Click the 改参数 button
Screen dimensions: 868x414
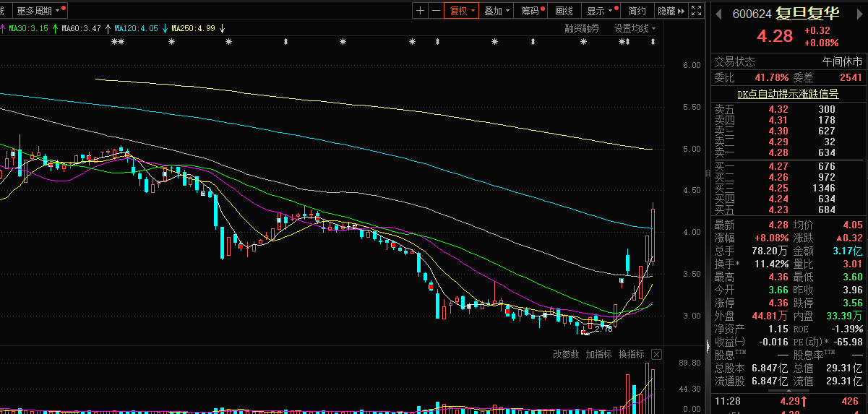566,354
